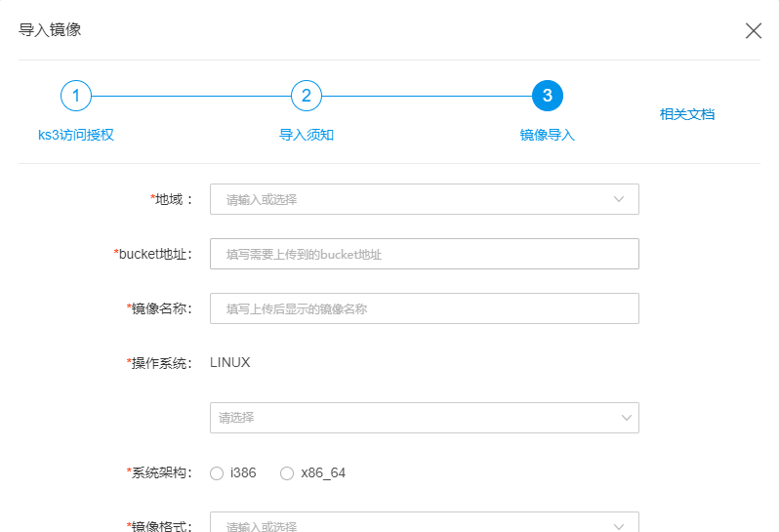Viewport: 779px width, 532px height.
Task: Go to ks3访问授权 step label
Action: (x=76, y=135)
